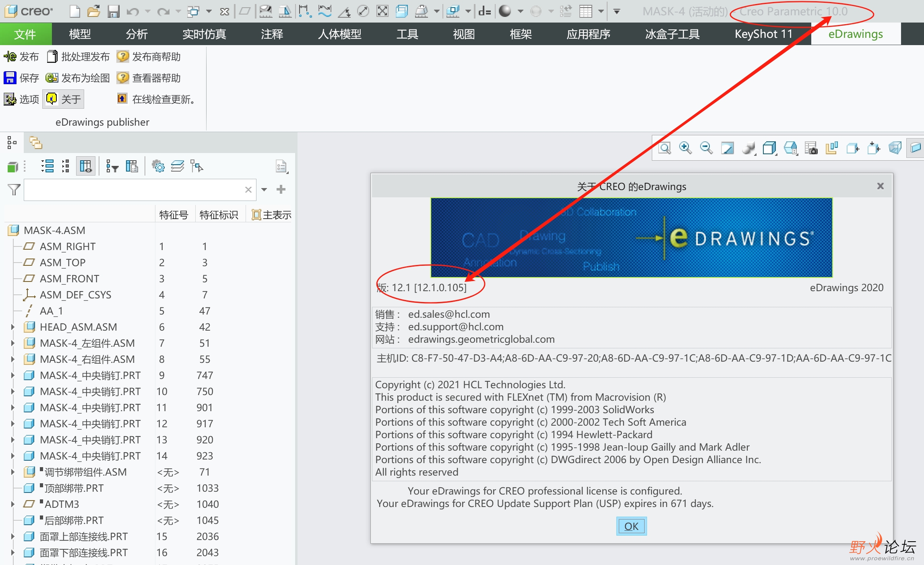Open the Undo history dropdown arrow
The image size is (924, 565).
(x=147, y=12)
